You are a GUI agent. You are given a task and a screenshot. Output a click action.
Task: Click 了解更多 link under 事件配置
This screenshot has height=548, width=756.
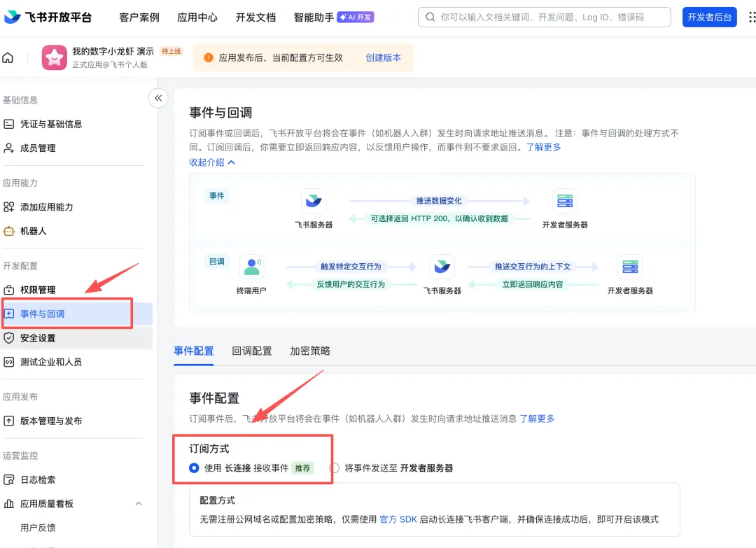[x=537, y=419]
